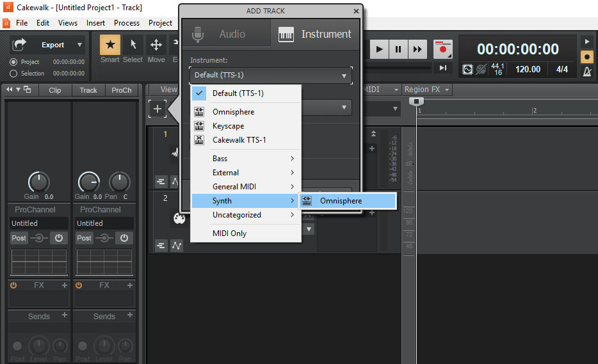
Task: Activate the Move tool
Action: [x=156, y=45]
